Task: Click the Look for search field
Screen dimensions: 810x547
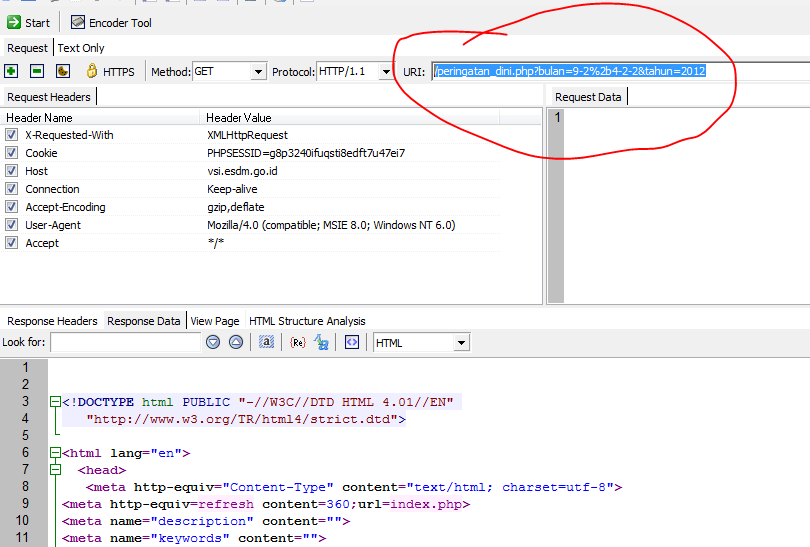Action: (x=126, y=342)
